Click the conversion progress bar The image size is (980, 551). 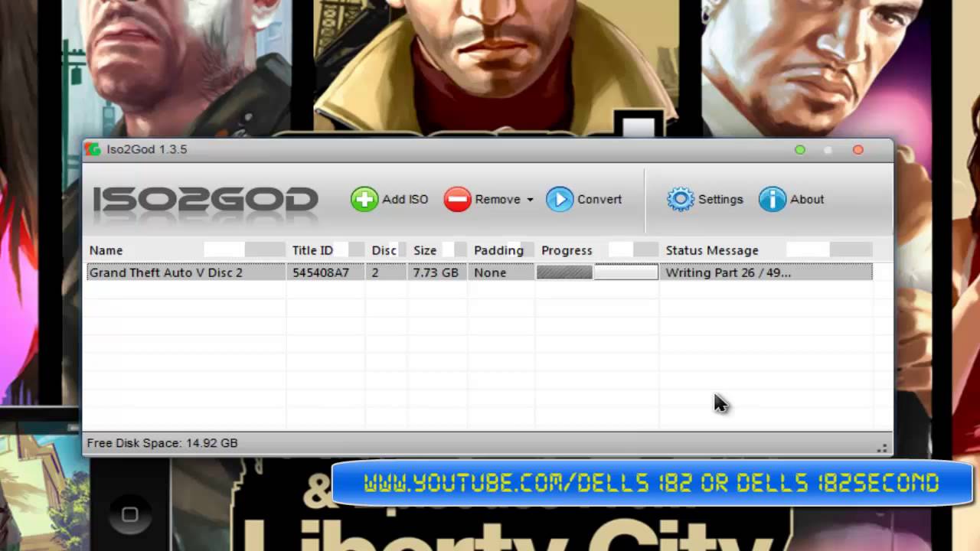[597, 272]
